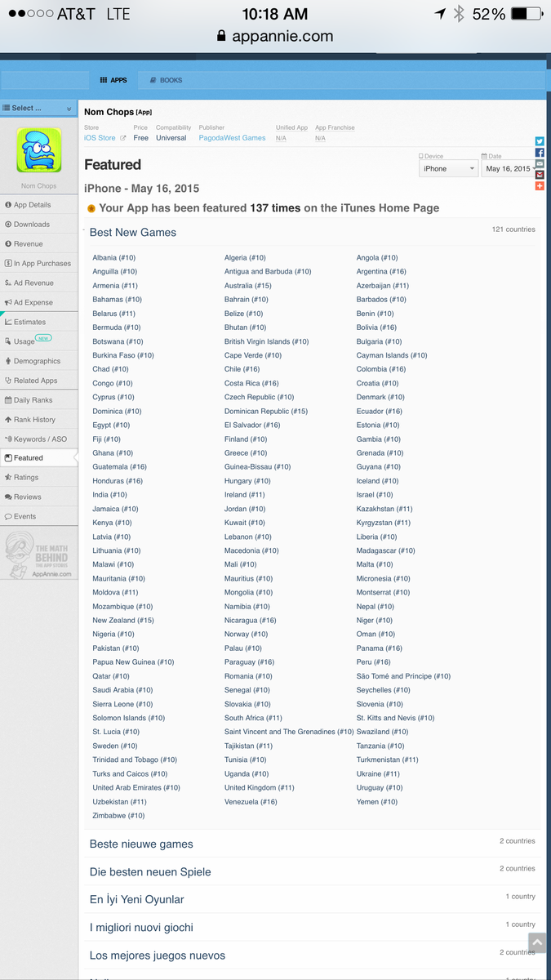Open Turkmenistan (#11) country entry
The image size is (551, 980).
tap(388, 760)
